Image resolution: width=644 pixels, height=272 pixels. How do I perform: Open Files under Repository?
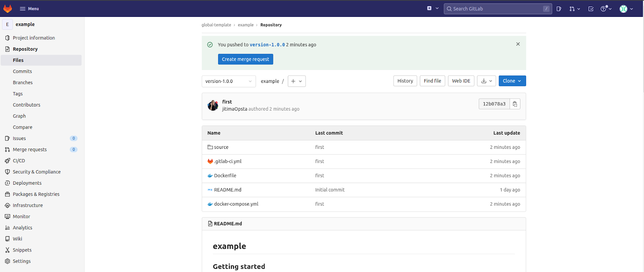(41, 60)
